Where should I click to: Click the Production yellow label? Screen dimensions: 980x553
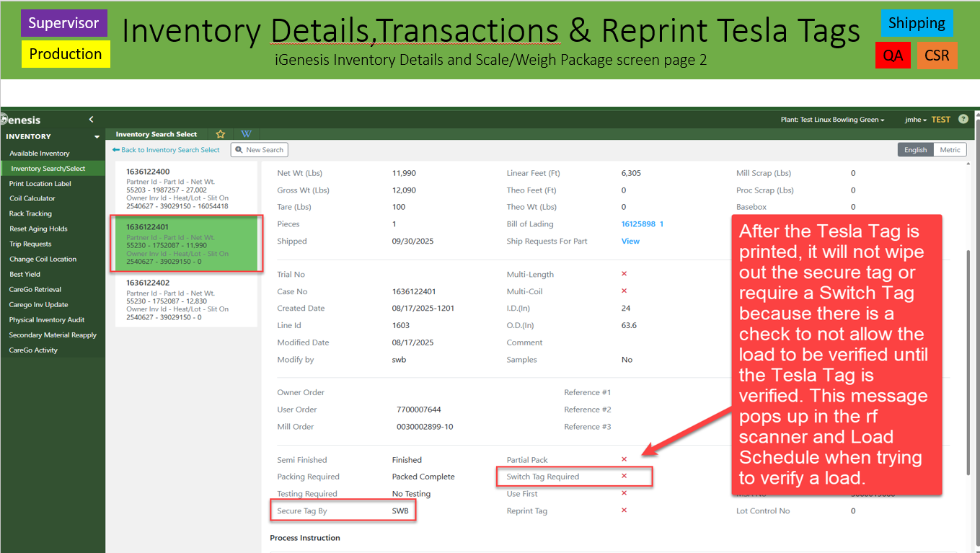pyautogui.click(x=66, y=54)
